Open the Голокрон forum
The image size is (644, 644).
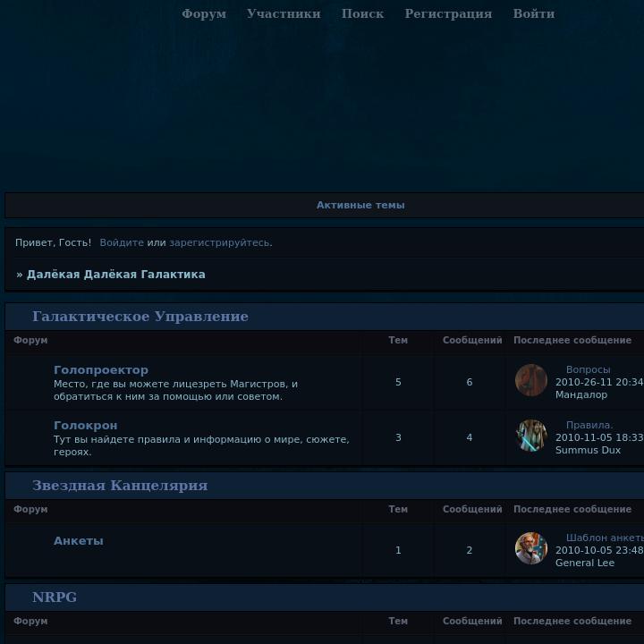pos(86,426)
